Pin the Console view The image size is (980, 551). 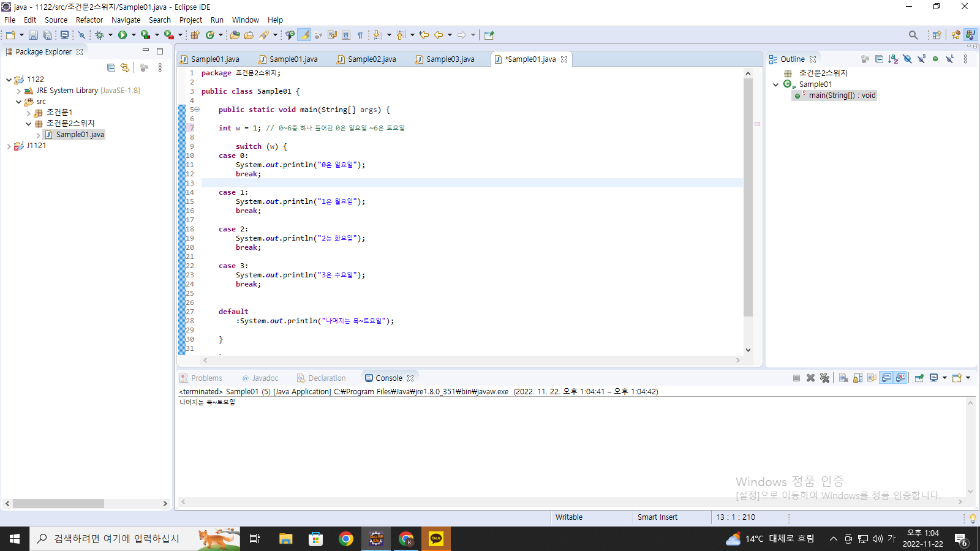tap(919, 378)
